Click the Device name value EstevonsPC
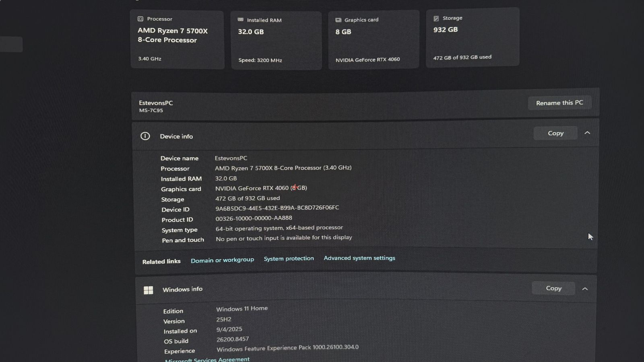 [x=231, y=158]
